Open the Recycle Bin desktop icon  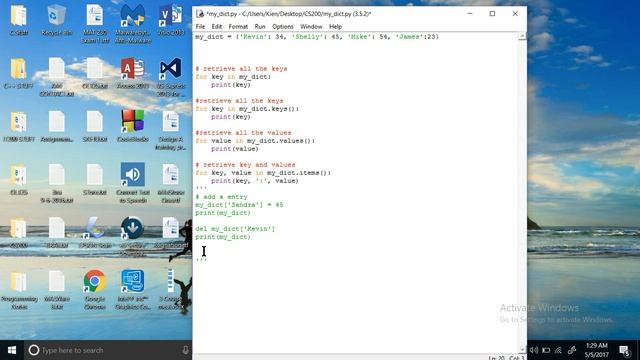pyautogui.click(x=57, y=20)
